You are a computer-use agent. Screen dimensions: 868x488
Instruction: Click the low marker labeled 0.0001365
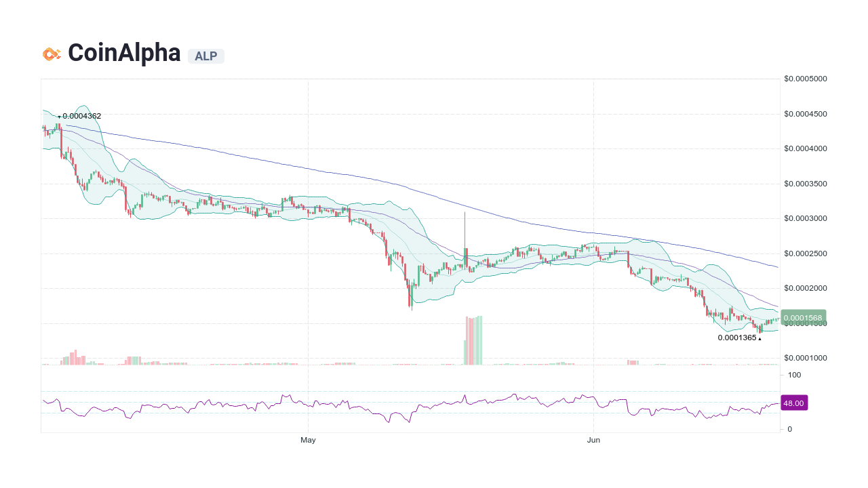(x=738, y=337)
